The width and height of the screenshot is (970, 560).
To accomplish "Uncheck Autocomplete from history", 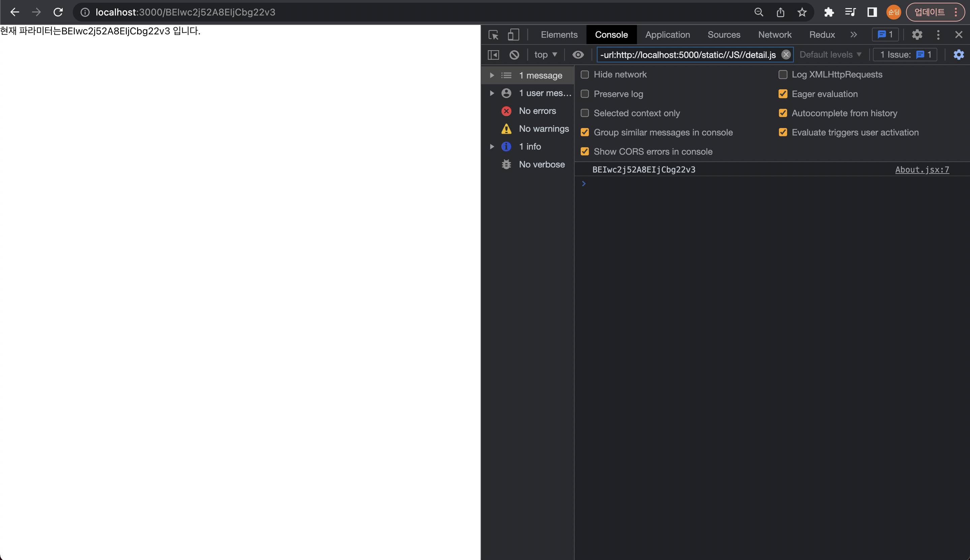I will click(x=783, y=113).
